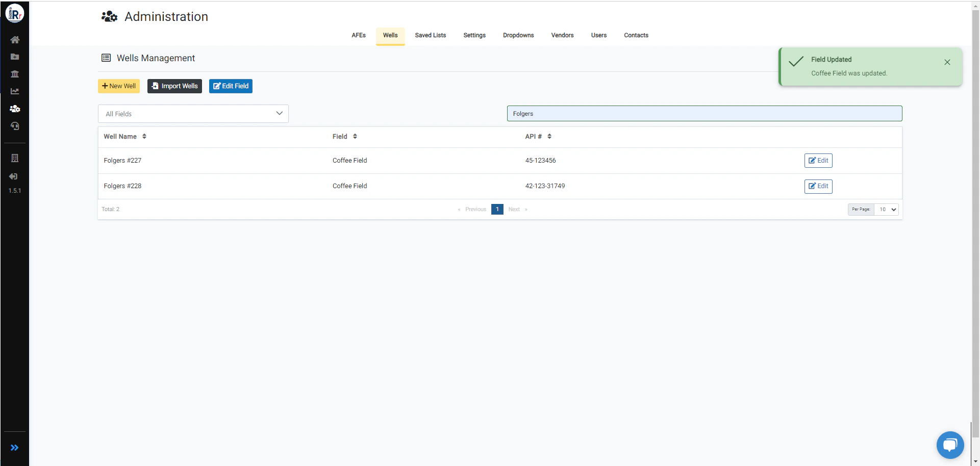Click the Wells Management list icon
The width and height of the screenshot is (980, 466).
pyautogui.click(x=106, y=58)
